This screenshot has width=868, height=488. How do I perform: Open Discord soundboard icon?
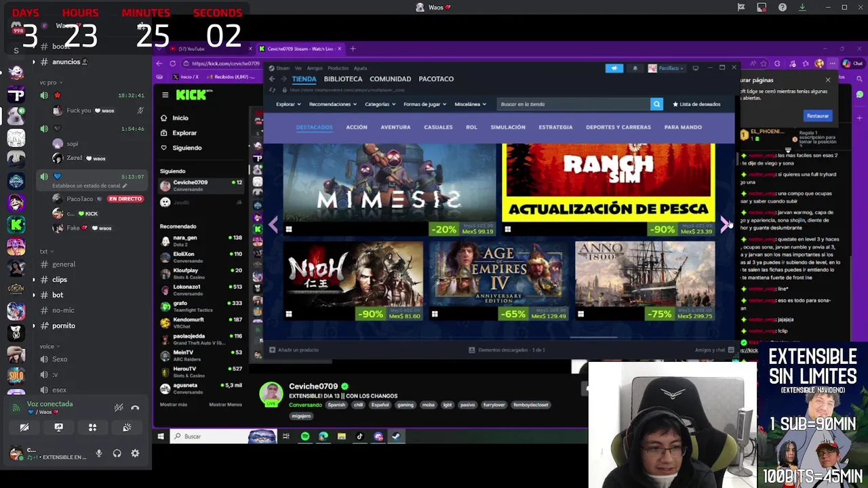(x=127, y=428)
